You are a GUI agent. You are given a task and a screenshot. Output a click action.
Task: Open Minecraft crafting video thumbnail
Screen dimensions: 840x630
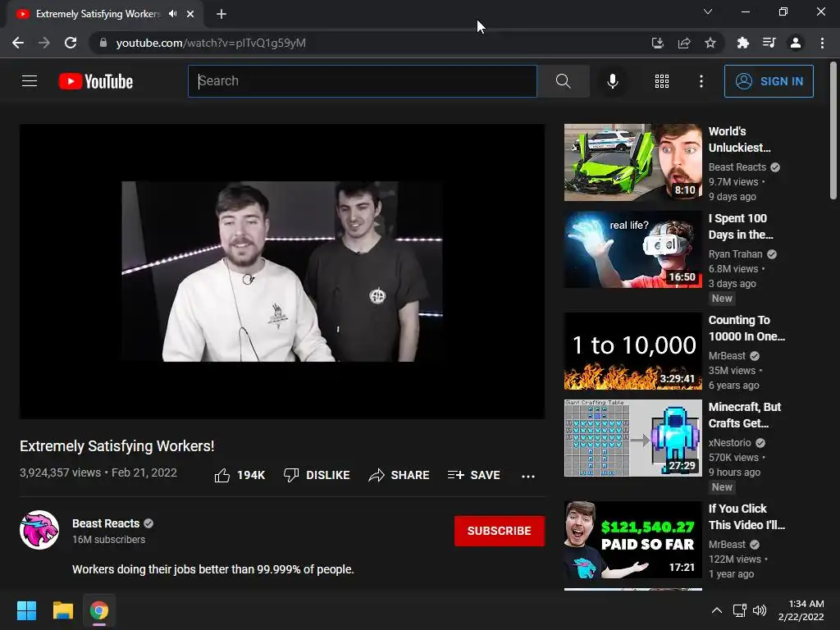pos(632,438)
